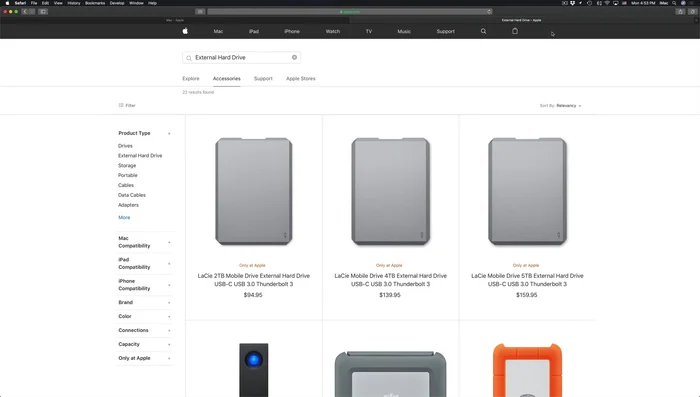Open LaCie Mobile Drive 4TB title link

[x=391, y=280]
